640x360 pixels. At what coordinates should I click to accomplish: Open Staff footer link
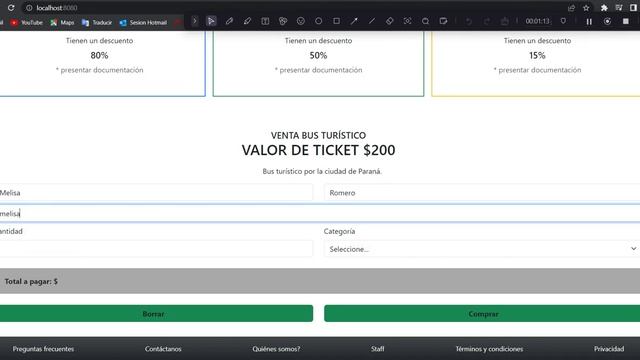pos(378,349)
